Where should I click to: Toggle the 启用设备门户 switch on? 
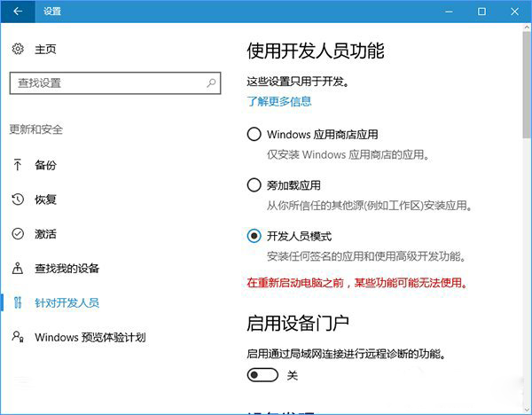(262, 375)
